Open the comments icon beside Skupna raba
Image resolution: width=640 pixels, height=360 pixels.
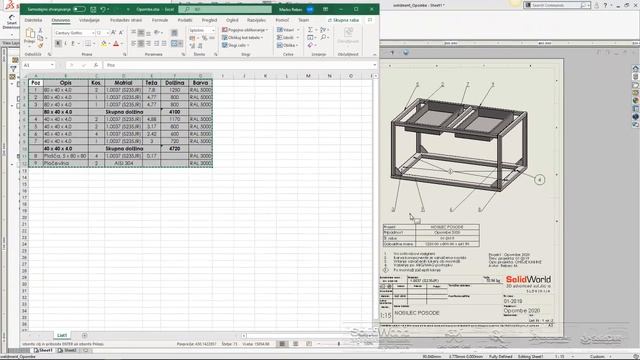[x=370, y=20]
